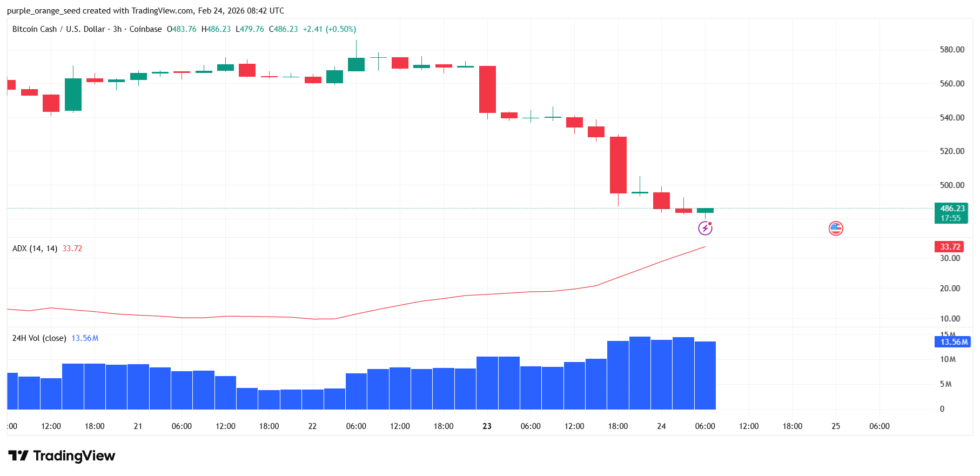Click the green 486.23 current price label
The height and width of the screenshot is (476, 980).
(x=951, y=209)
